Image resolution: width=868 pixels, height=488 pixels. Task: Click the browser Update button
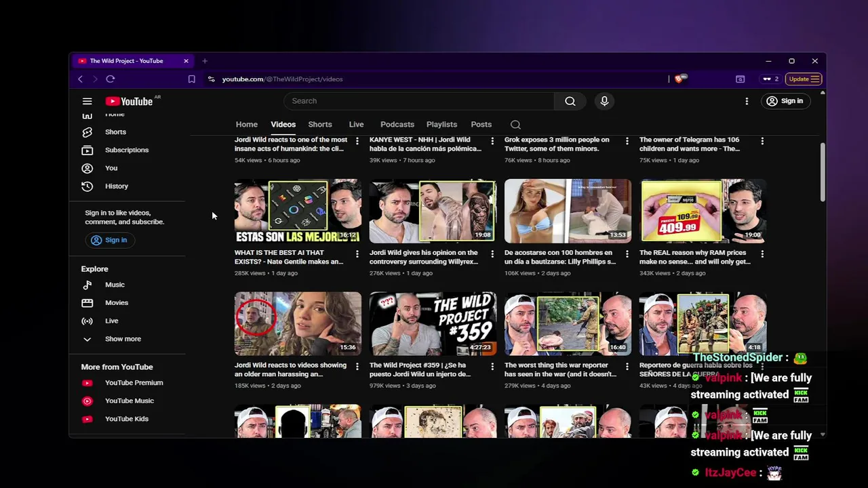coord(804,79)
